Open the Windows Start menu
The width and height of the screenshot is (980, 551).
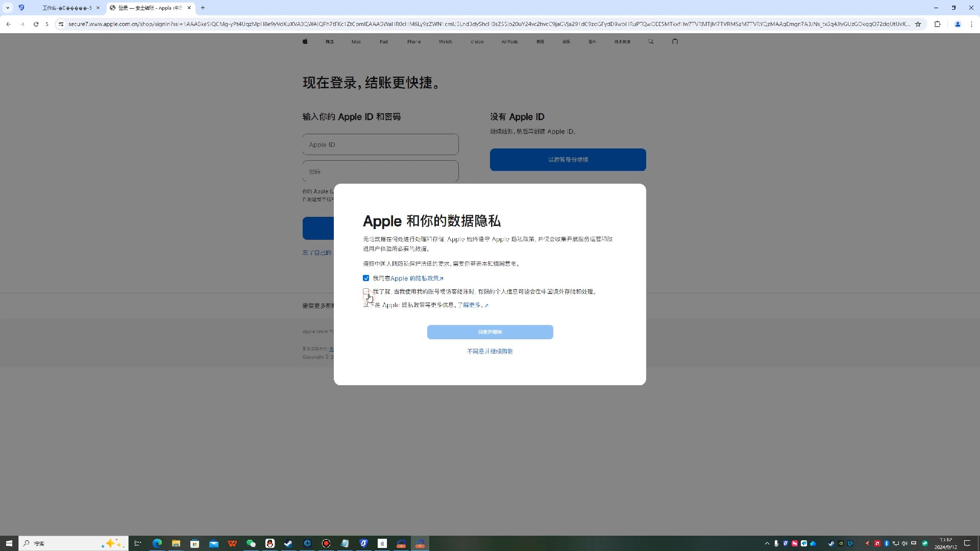[9, 543]
